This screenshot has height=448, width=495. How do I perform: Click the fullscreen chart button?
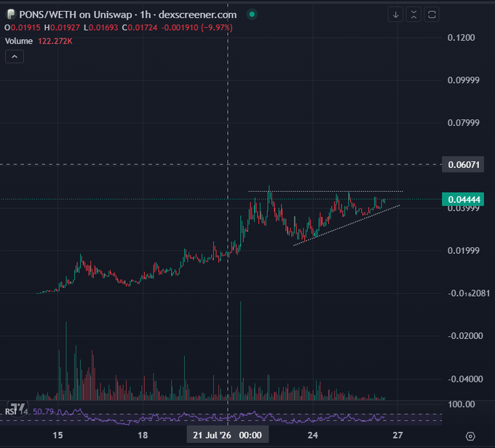432,15
